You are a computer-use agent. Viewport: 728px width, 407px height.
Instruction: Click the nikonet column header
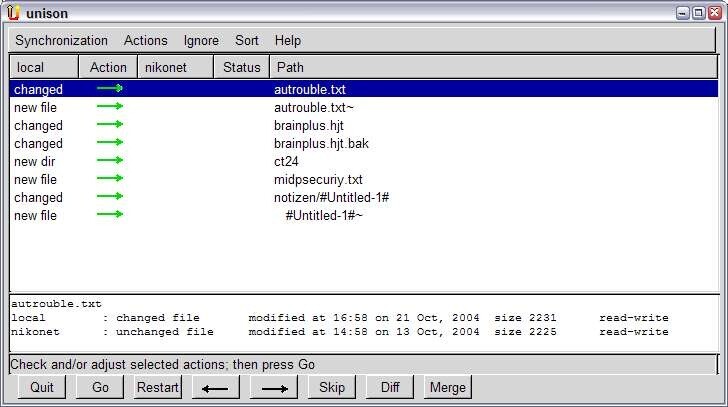click(x=176, y=67)
